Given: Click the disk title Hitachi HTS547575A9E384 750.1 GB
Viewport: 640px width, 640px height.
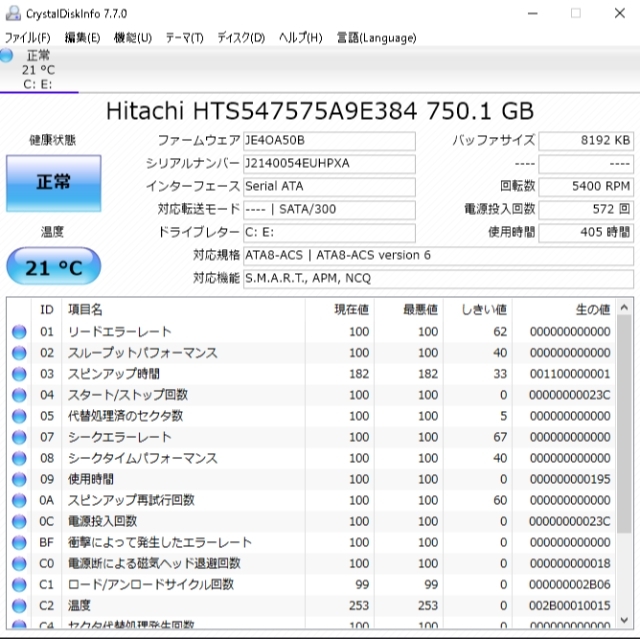Looking at the screenshot, I should point(320,111).
